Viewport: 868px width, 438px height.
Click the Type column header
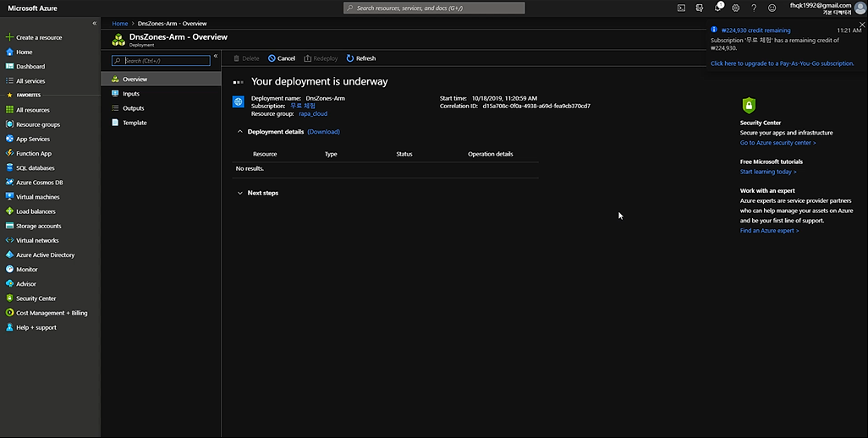click(331, 154)
